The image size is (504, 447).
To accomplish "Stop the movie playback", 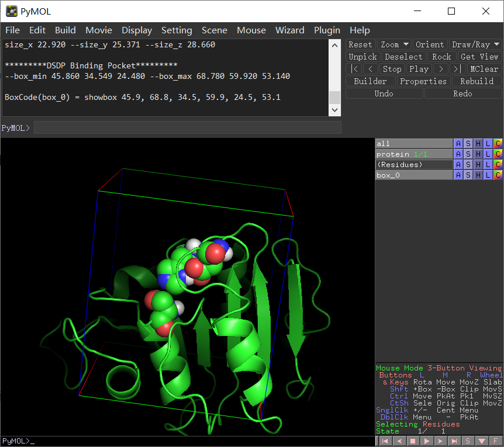I will click(x=392, y=68).
